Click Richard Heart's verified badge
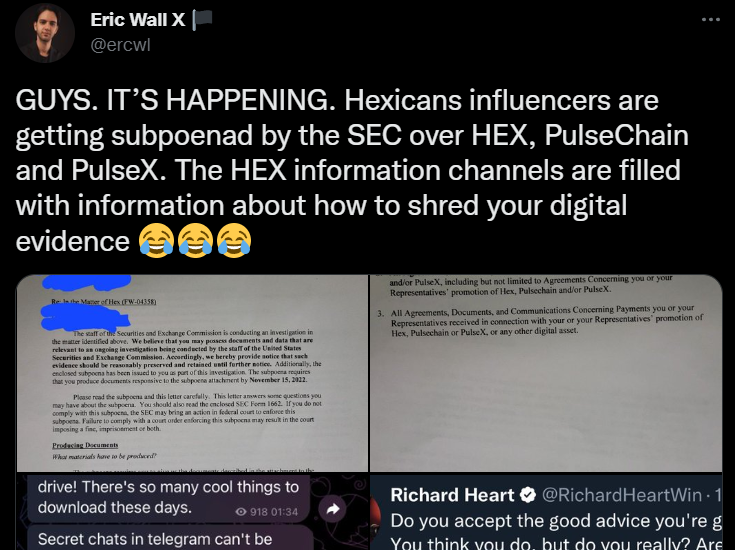 (x=528, y=495)
